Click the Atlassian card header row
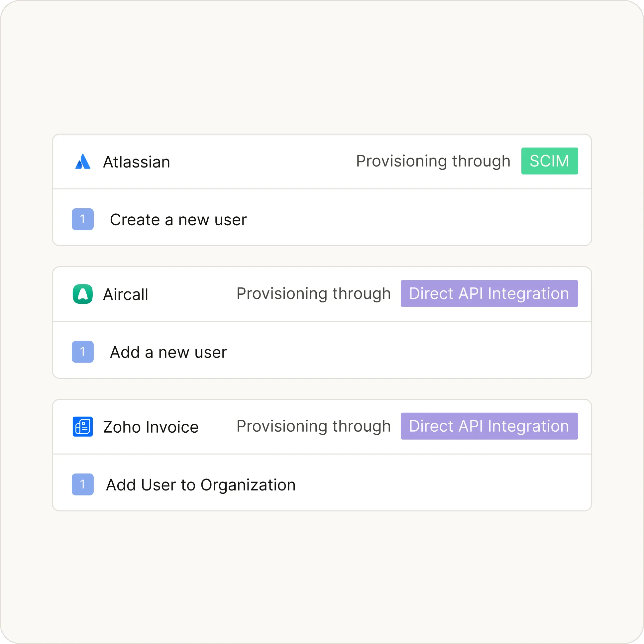This screenshot has width=644, height=644. [x=322, y=162]
